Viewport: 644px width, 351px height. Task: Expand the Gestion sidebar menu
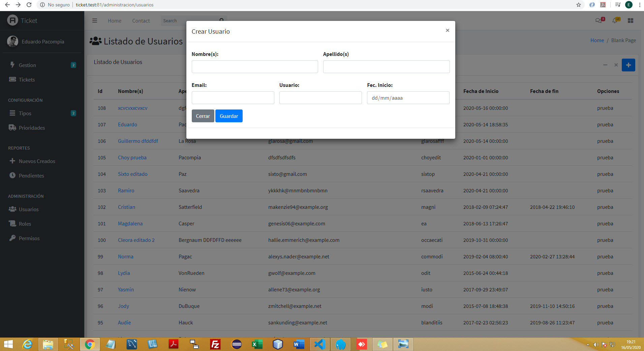coord(42,65)
